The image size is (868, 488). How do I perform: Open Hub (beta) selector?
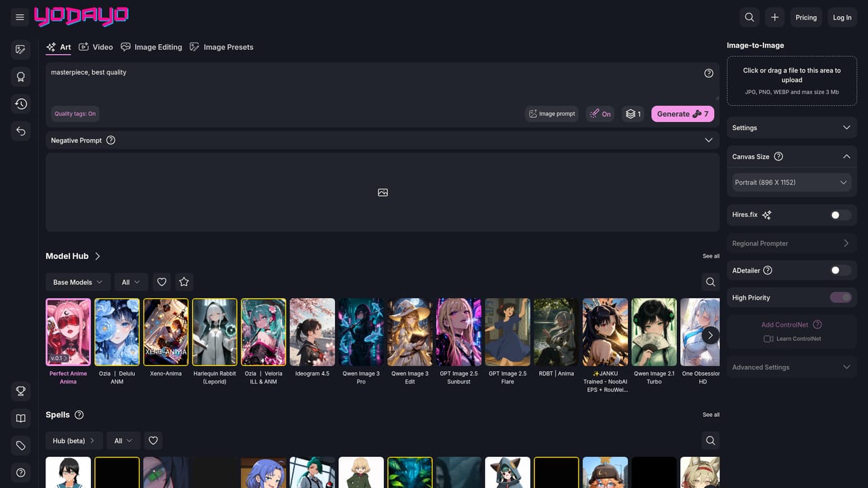coord(74,441)
